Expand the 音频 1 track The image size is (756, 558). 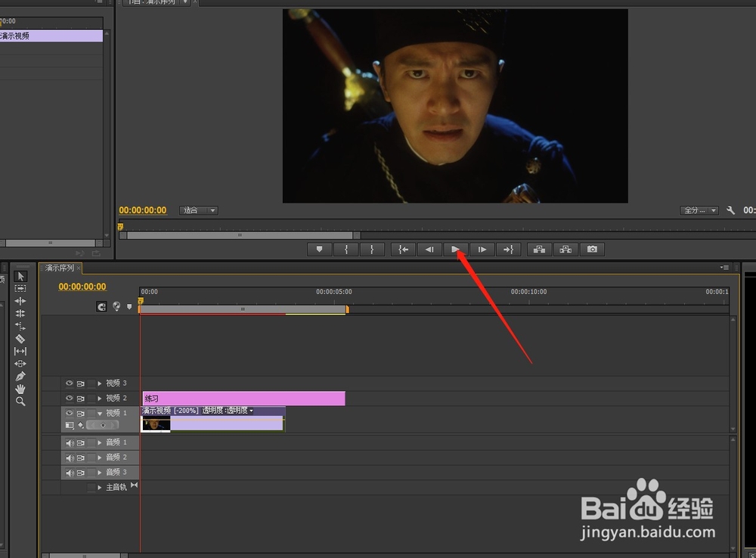pyautogui.click(x=100, y=443)
